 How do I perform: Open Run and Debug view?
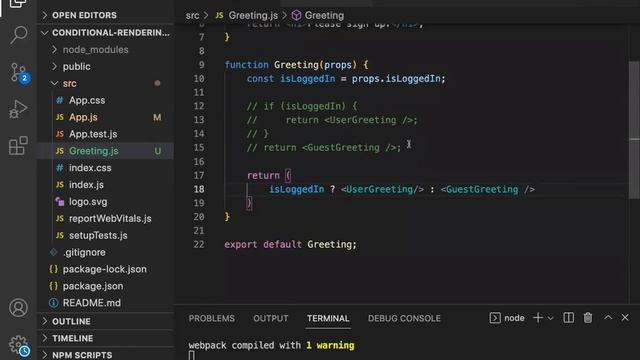coord(18,109)
